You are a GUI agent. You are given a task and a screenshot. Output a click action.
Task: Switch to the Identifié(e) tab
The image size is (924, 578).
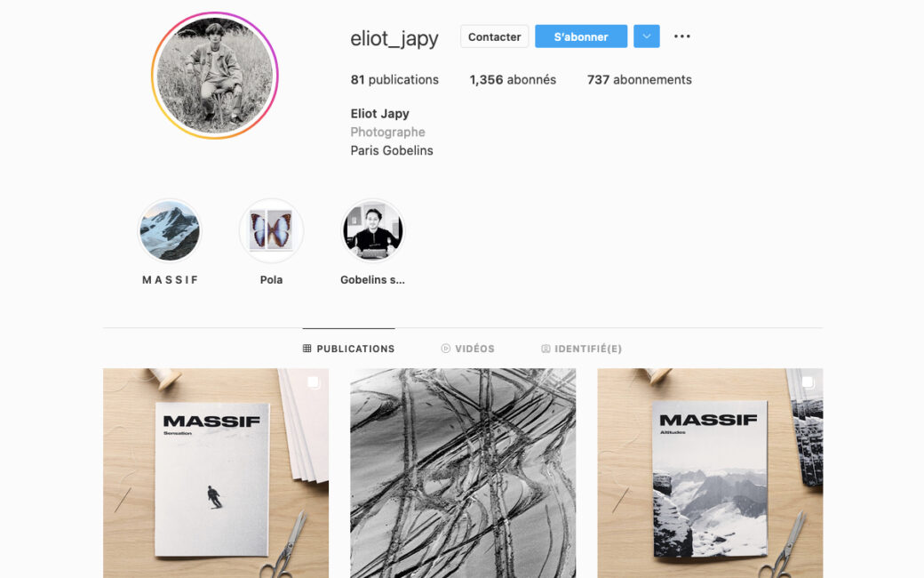coord(582,349)
